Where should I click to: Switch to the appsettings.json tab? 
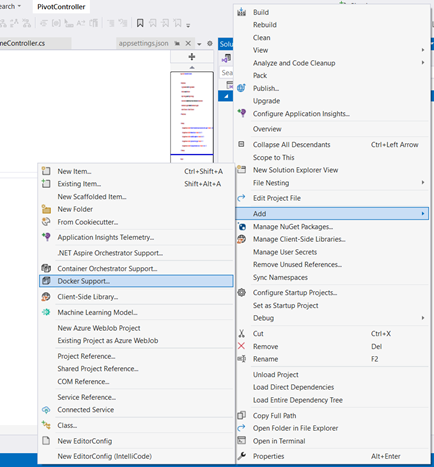[x=144, y=43]
